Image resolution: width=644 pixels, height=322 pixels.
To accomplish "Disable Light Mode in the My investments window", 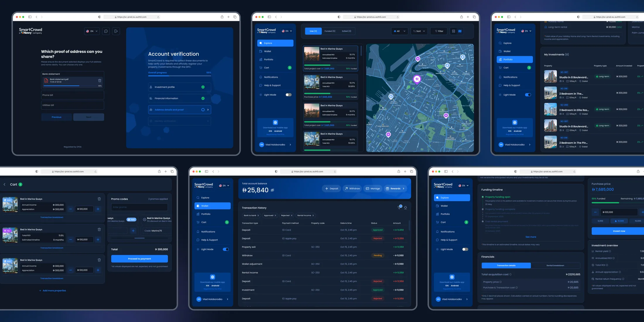I will click(x=528, y=95).
